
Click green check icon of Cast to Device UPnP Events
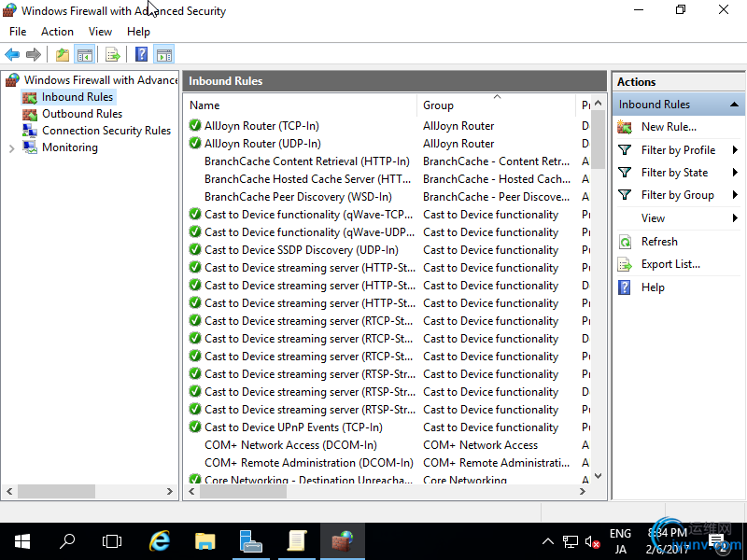pos(195,427)
